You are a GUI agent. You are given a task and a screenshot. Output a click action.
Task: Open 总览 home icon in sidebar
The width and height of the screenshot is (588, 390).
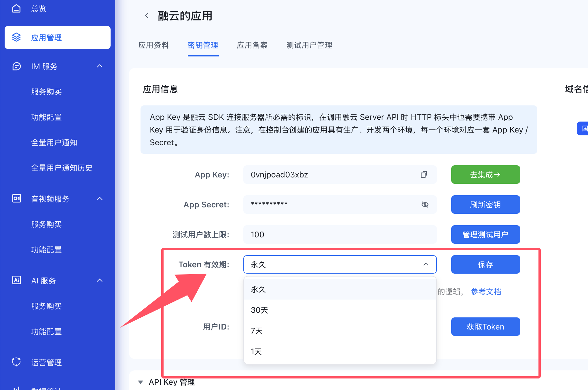[16, 9]
